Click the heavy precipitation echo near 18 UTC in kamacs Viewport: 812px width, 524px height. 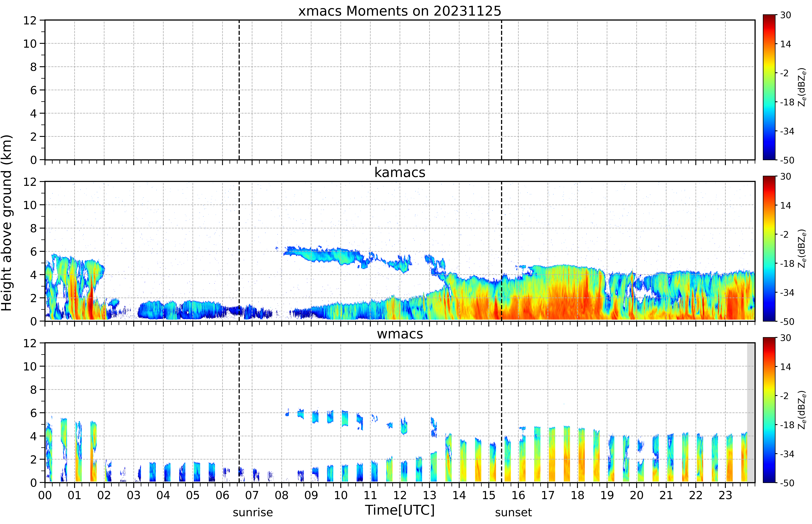[575, 293]
